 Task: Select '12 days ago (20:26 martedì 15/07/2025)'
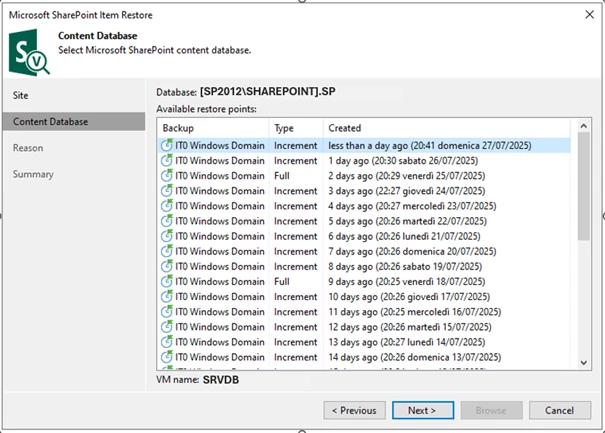click(410, 327)
